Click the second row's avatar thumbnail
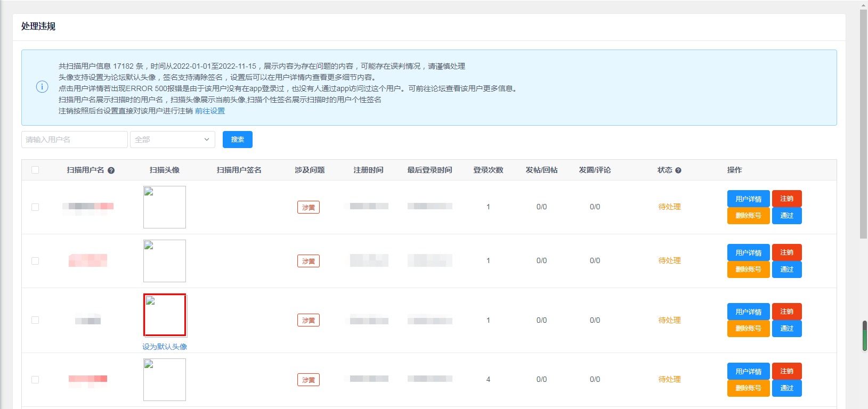Screen dimensions: 868x409 point(165,261)
